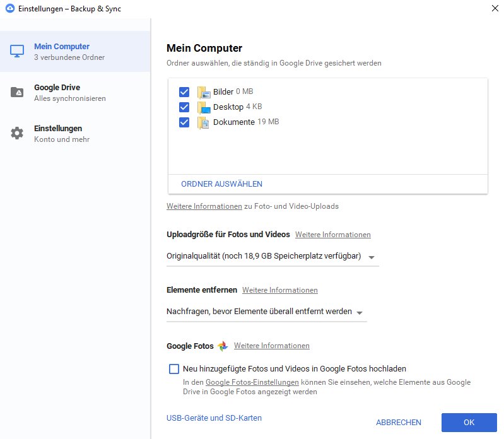Open the Google Fotos-Einstellungen link
The image size is (504, 439).
click(x=252, y=382)
